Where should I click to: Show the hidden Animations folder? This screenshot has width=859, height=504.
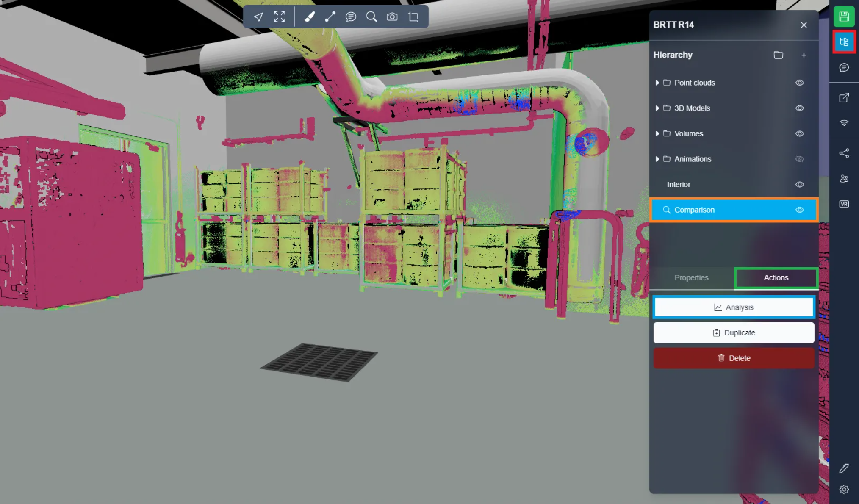point(799,159)
